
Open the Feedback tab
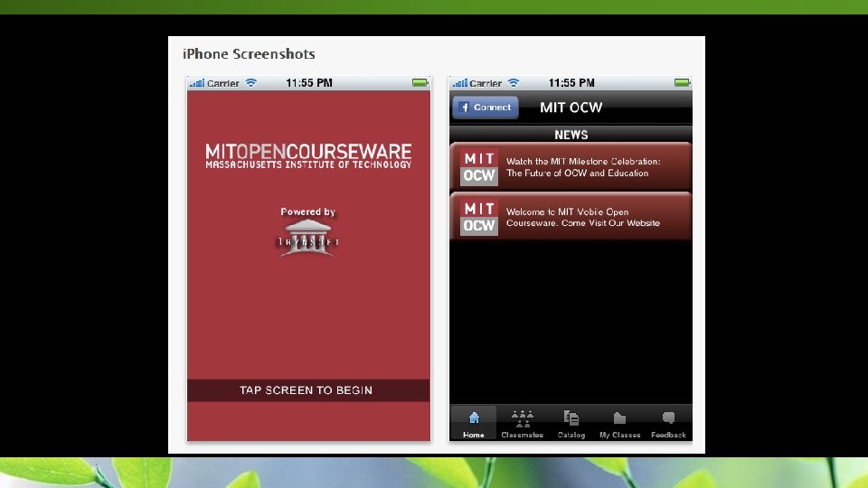tap(668, 424)
